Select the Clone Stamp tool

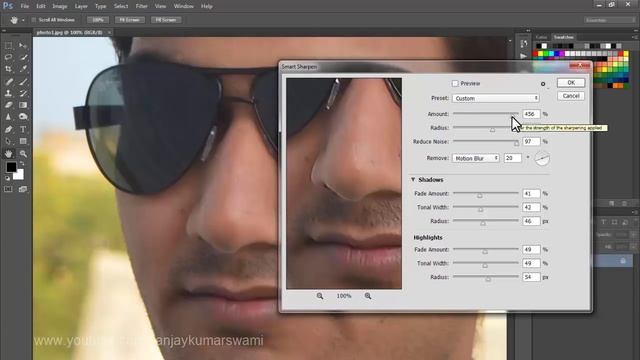[x=8, y=93]
